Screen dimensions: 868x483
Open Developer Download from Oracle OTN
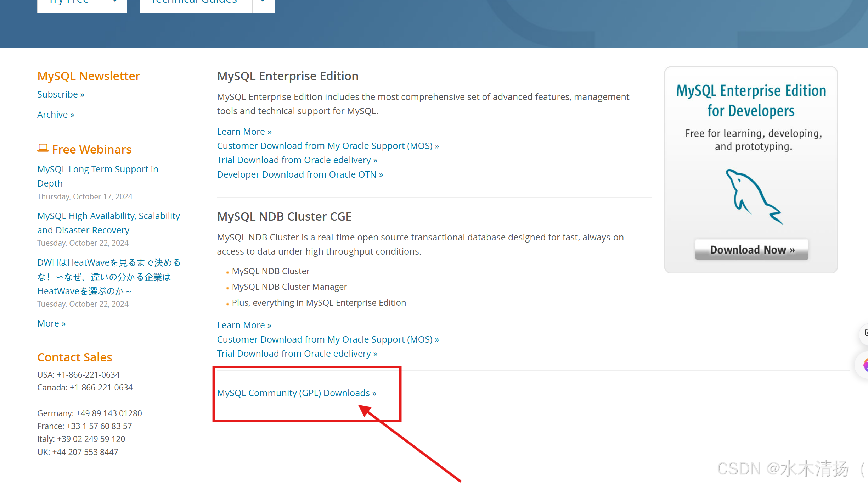(x=300, y=174)
